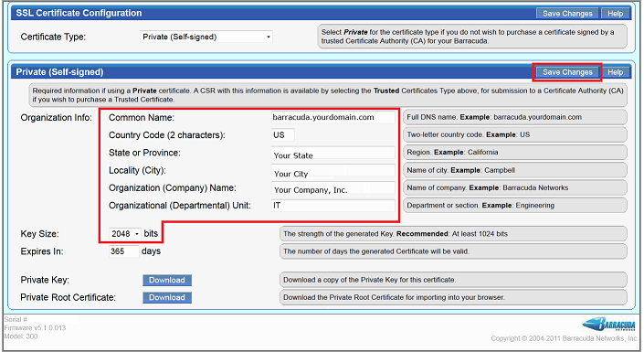Open Help for Private (Self-signed) section
Image resolution: width=644 pixels, height=352 pixels.
(x=615, y=72)
